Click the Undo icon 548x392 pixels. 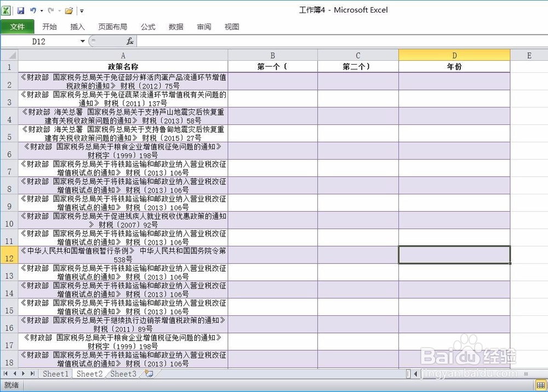33,10
